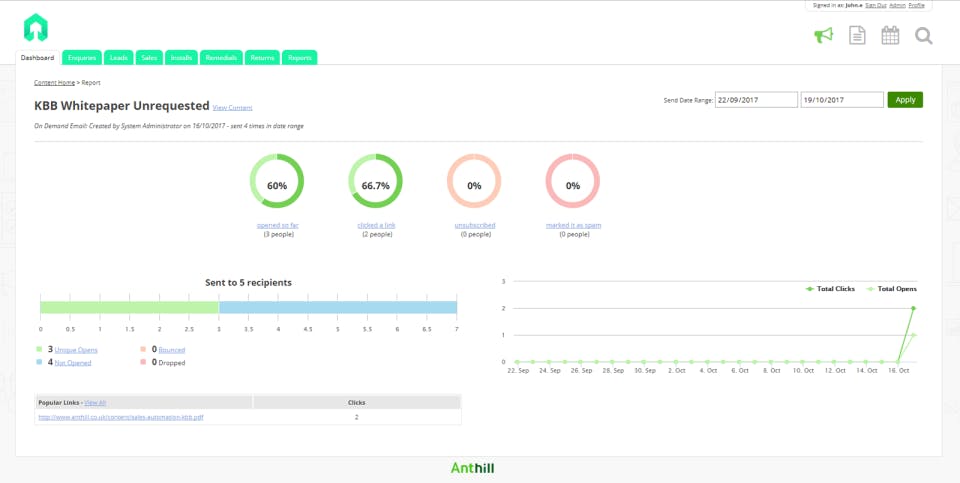Screen dimensions: 960x483
Task: Open the document icon in header
Action: [857, 36]
